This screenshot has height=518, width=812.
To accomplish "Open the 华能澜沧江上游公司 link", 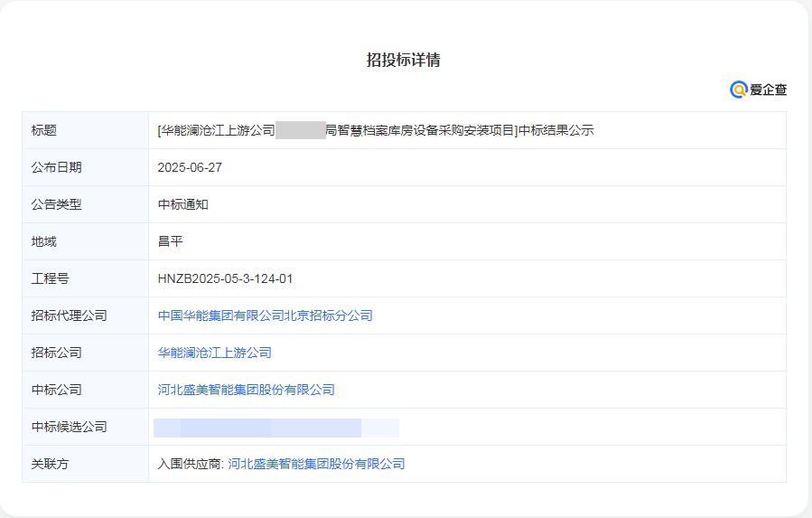I will point(214,353).
